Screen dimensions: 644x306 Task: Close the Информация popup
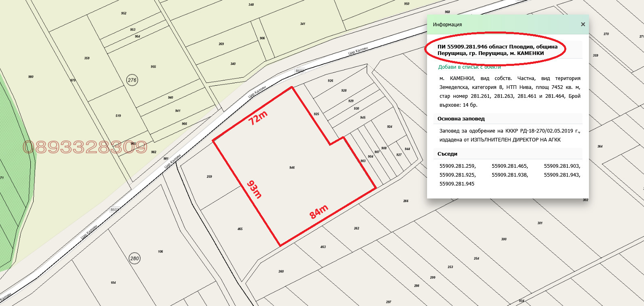point(583,24)
